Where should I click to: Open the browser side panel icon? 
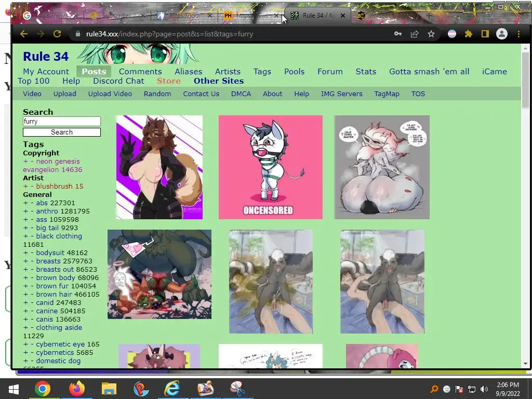coord(485,34)
